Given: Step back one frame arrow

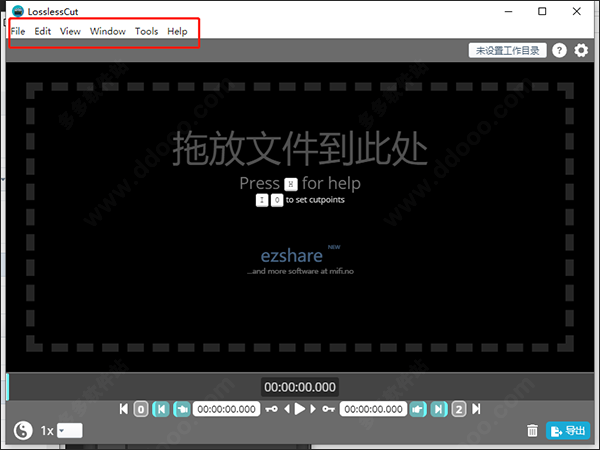Looking at the screenshot, I should [x=287, y=409].
